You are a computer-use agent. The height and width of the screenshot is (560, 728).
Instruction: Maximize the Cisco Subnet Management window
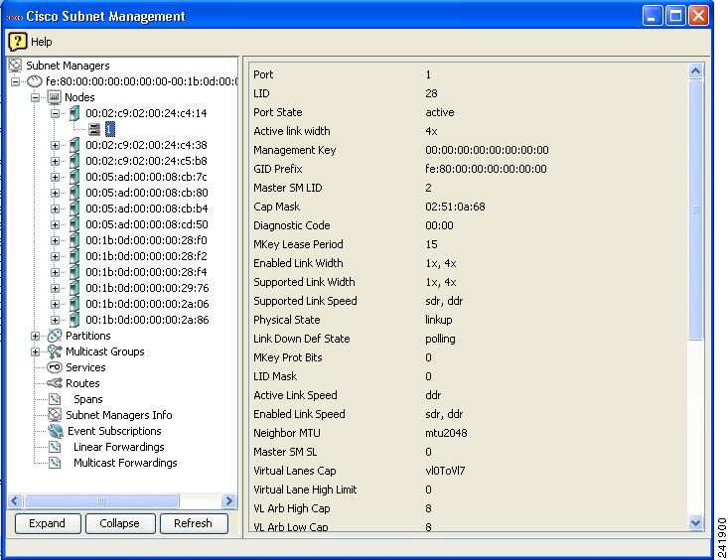pyautogui.click(x=675, y=16)
